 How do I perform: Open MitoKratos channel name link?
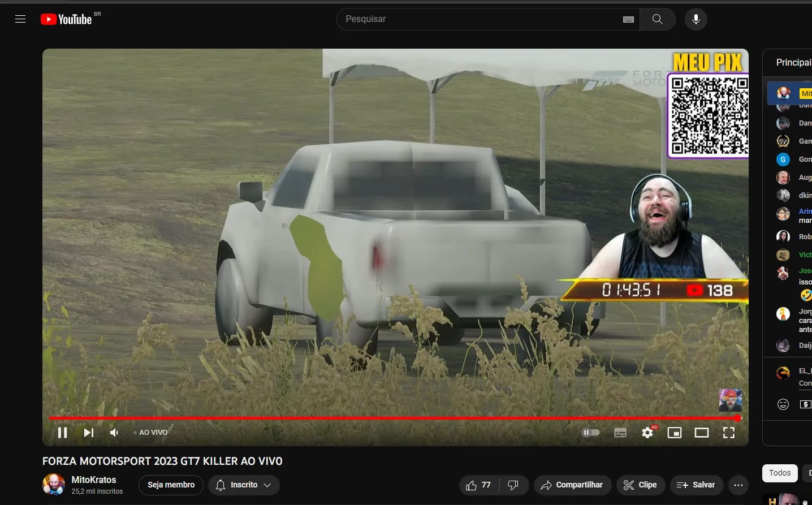pyautogui.click(x=94, y=480)
